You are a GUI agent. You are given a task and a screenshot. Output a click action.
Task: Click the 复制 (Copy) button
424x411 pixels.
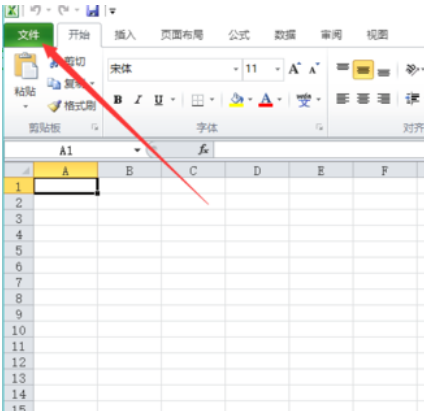point(67,83)
